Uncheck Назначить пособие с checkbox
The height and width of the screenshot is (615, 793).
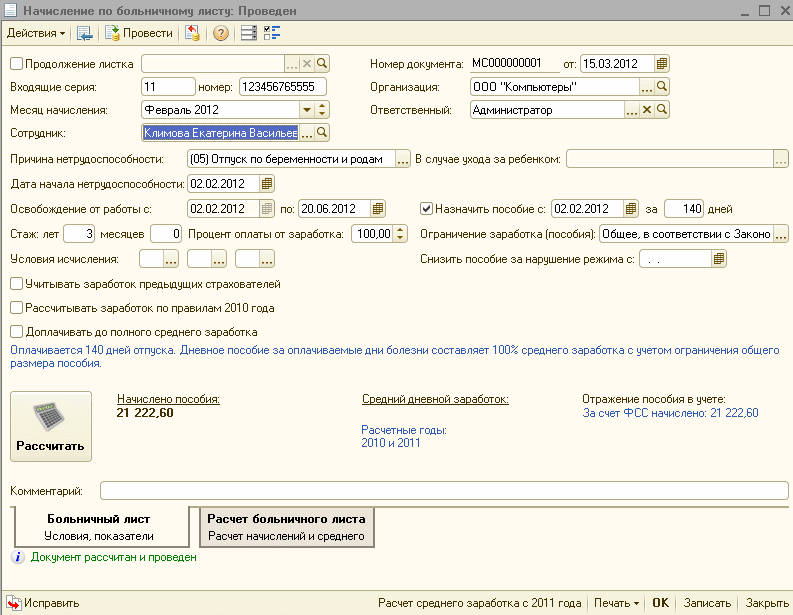point(427,209)
